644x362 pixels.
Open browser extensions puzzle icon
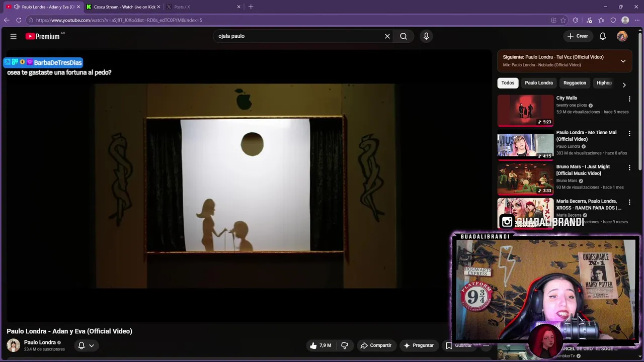(576, 20)
